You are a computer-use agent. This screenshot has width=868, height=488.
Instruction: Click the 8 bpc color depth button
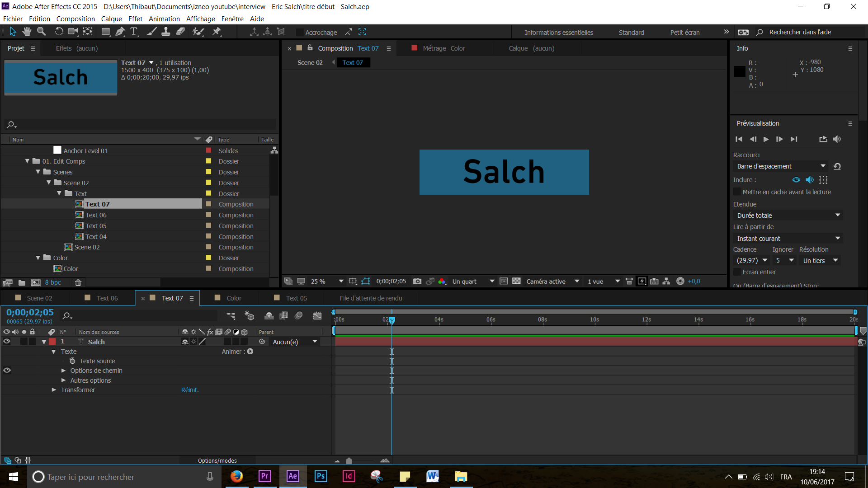[x=53, y=283]
